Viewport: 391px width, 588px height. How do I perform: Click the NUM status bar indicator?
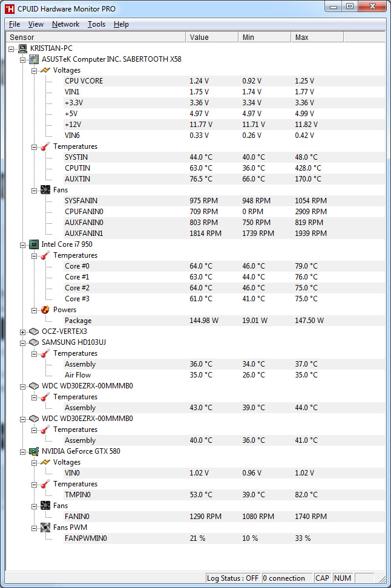(x=343, y=578)
